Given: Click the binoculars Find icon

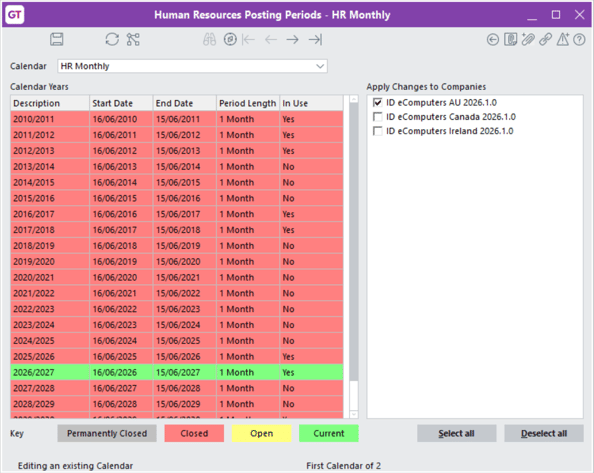Looking at the screenshot, I should tap(209, 39).
